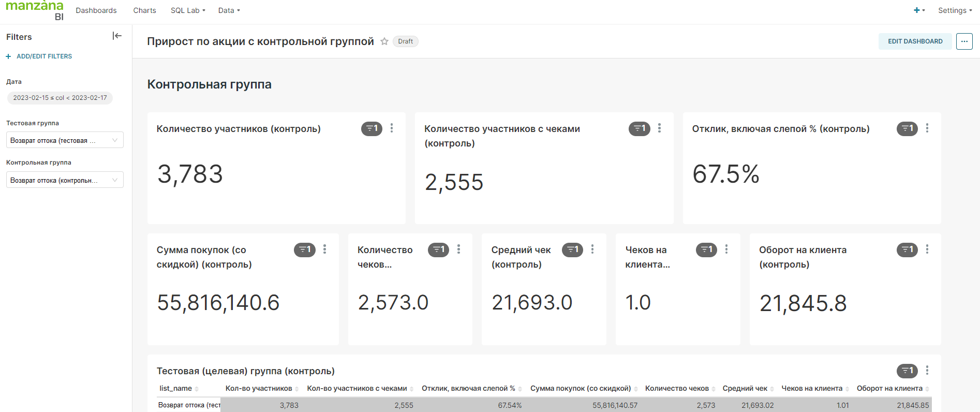This screenshot has height=412, width=980.
Task: Open the Settings dropdown menu
Action: point(955,10)
